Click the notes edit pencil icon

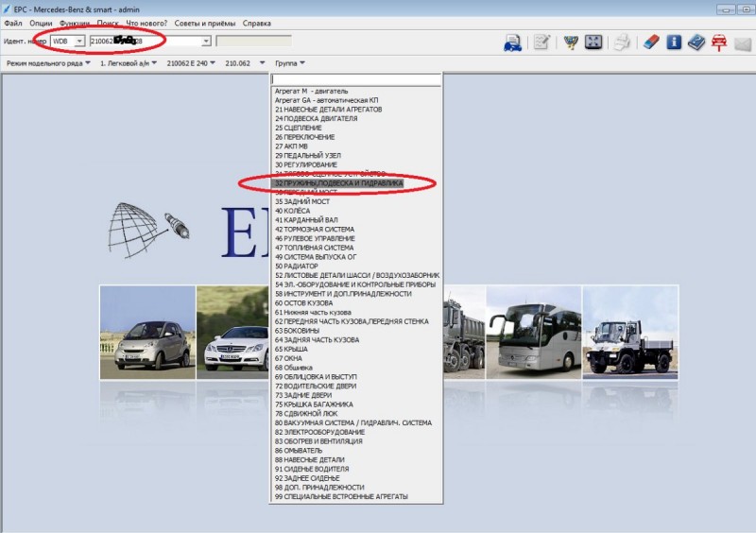(541, 43)
